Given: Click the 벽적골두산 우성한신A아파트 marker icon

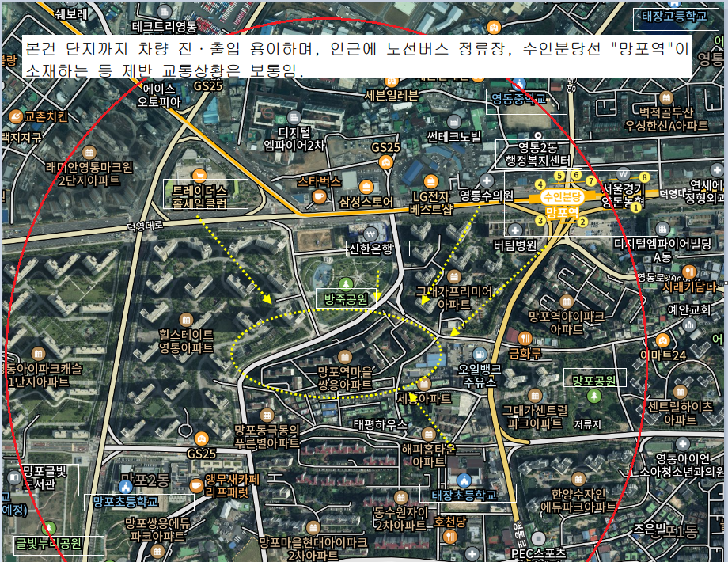Looking at the screenshot, I should [666, 97].
